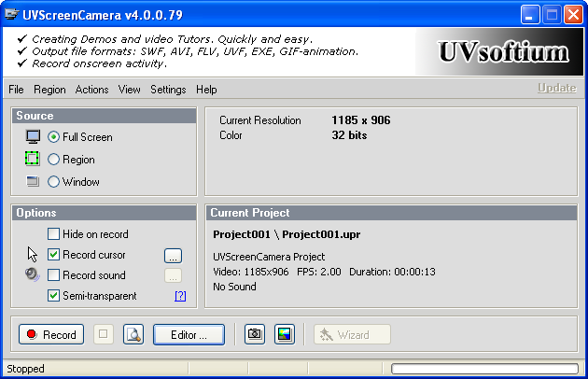The width and height of the screenshot is (588, 379).
Task: Click the monitor Full Screen icon
Action: 33,137
